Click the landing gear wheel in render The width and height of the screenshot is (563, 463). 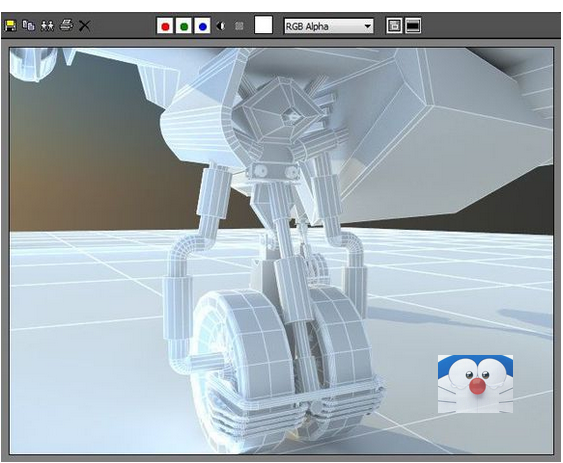coord(244,359)
